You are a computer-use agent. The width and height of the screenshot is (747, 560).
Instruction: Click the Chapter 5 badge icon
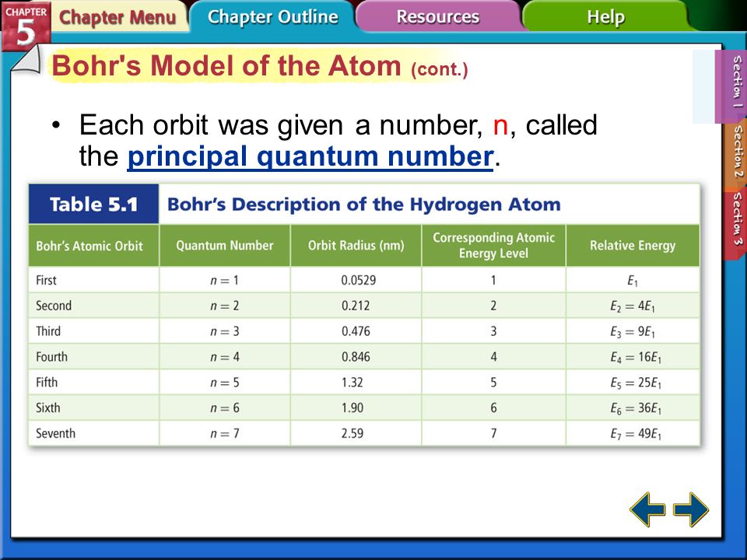(x=26, y=25)
